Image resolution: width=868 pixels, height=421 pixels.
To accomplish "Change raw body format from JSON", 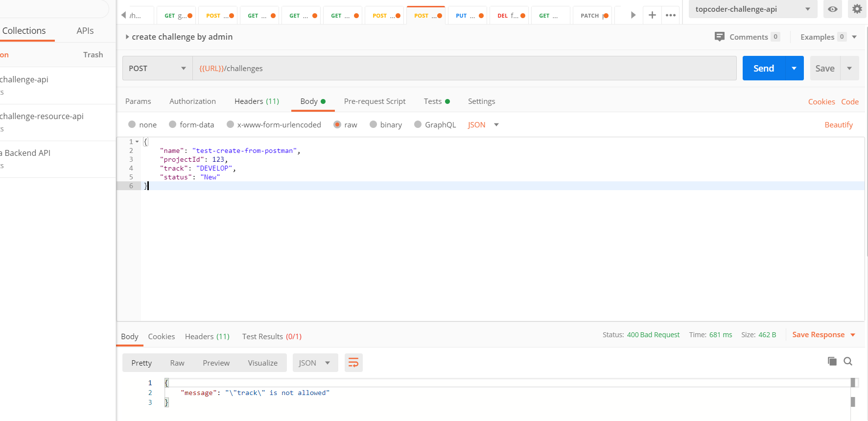I will click(x=483, y=124).
